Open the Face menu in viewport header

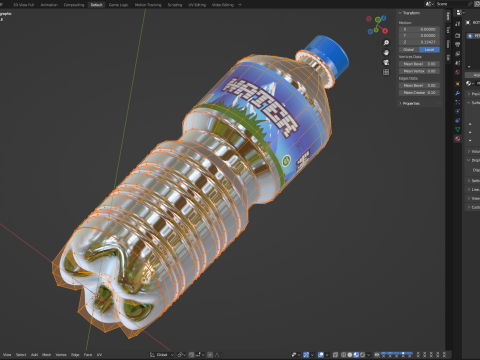[x=88, y=355]
